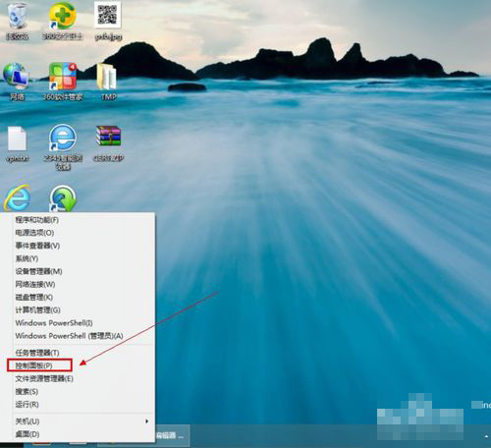Select 运行(R) menu item
The width and height of the screenshot is (491, 448).
pos(27,405)
